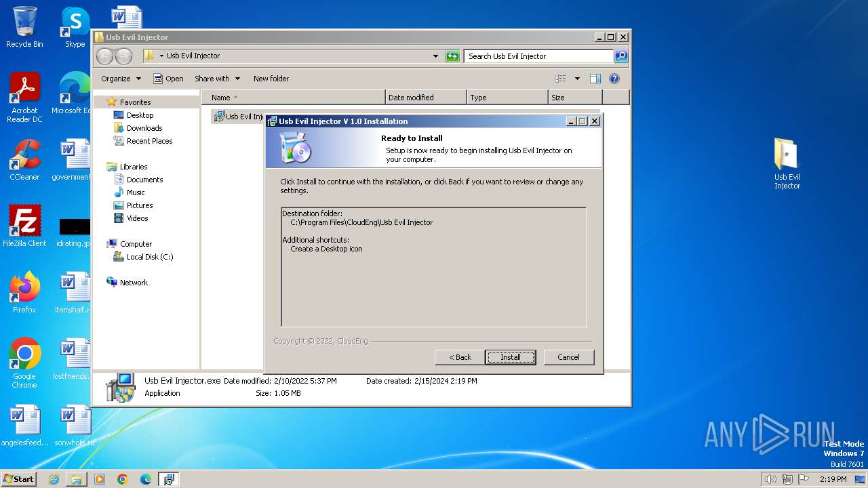Screen dimensions: 868x488
Task: Select the angelesfeed document on desktop
Action: 24,426
